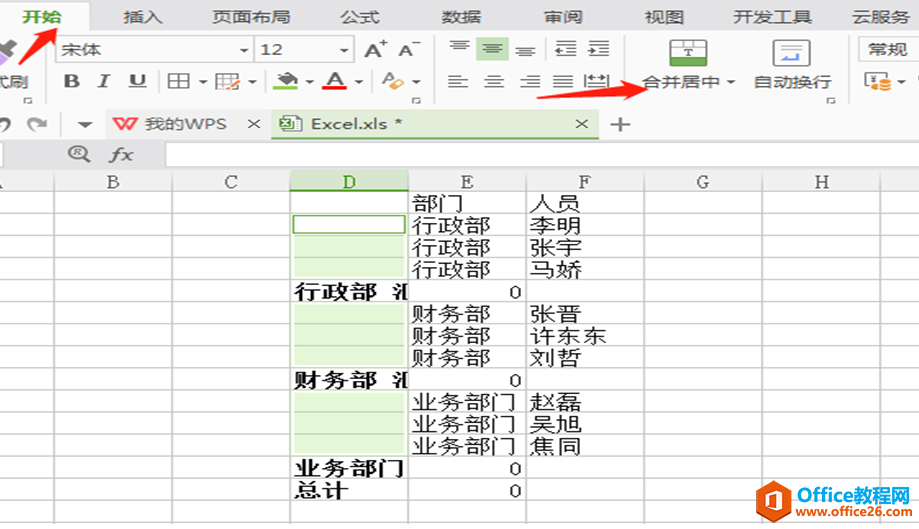This screenshot has height=529, width=919.
Task: Open alignment settings dialog launcher
Action: pos(830,101)
